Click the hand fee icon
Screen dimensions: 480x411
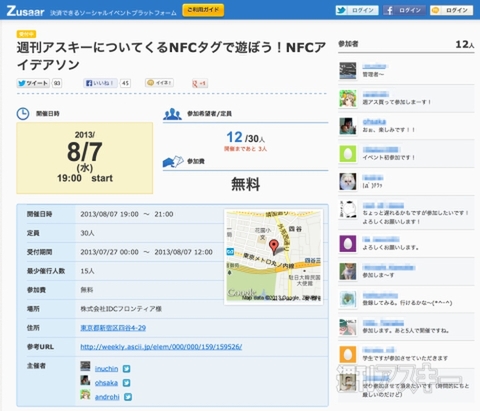coord(173,162)
